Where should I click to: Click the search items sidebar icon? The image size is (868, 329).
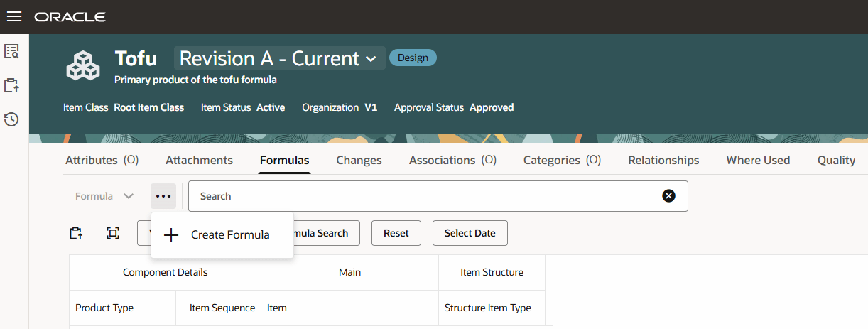11,51
